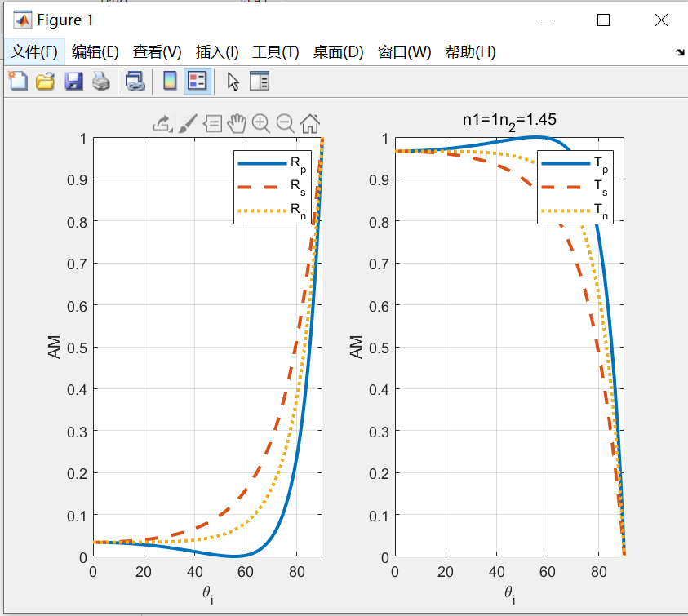Screen dimensions: 688x616
Task: Open the 工具(T) menu
Action: coord(274,51)
